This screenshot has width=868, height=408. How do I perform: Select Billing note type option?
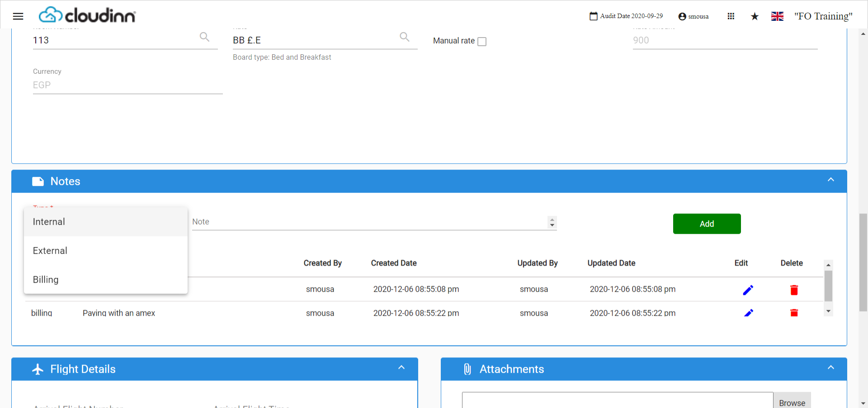click(106, 280)
